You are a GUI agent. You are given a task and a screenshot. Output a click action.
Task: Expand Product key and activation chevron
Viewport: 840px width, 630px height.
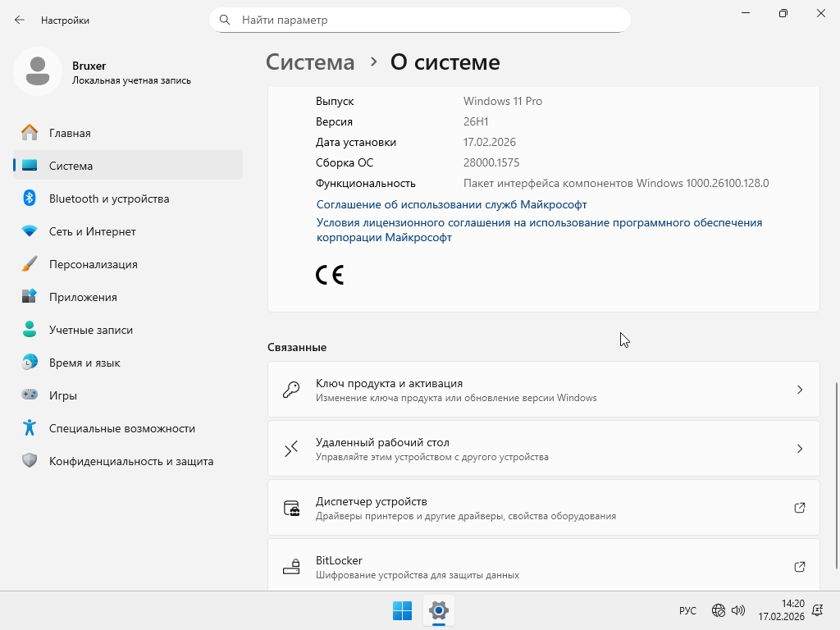(799, 390)
